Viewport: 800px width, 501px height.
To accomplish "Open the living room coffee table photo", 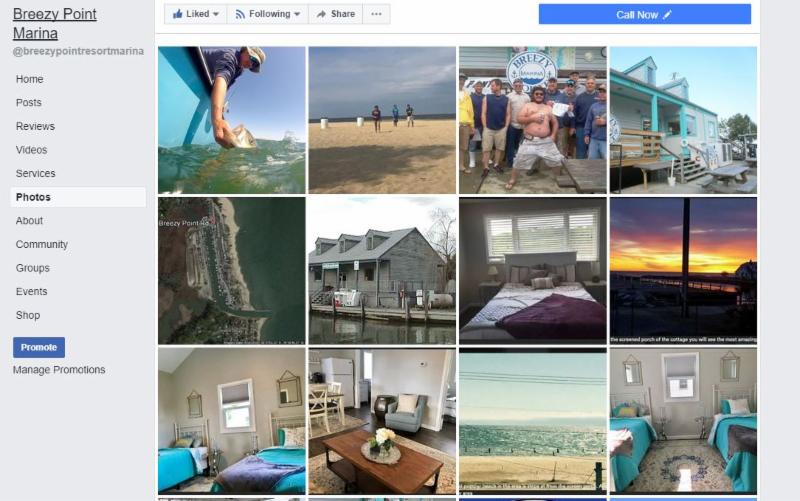I will click(382, 421).
